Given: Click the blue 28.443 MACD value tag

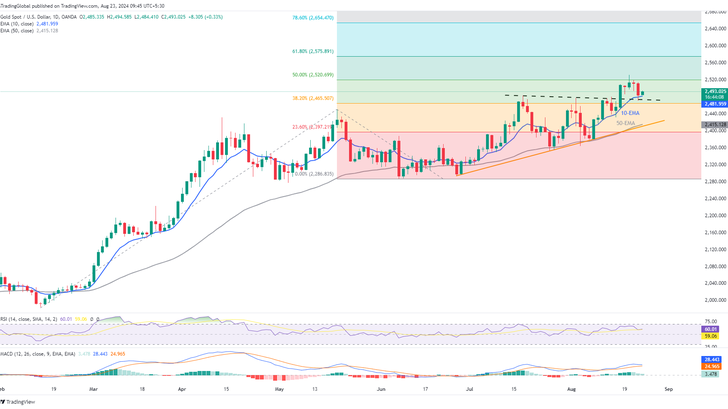Looking at the screenshot, I should click(711, 360).
